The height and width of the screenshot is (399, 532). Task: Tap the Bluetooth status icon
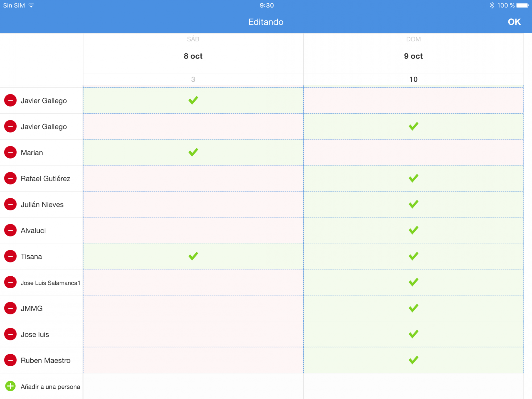click(x=492, y=5)
